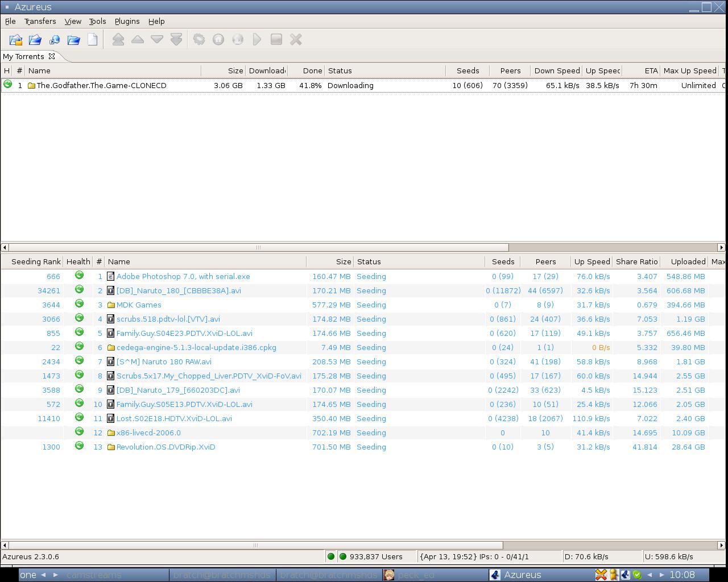Select [DB]_Naruto_180_[CBBBE38A].avi row
The height and width of the screenshot is (582, 728).
pyautogui.click(x=363, y=290)
